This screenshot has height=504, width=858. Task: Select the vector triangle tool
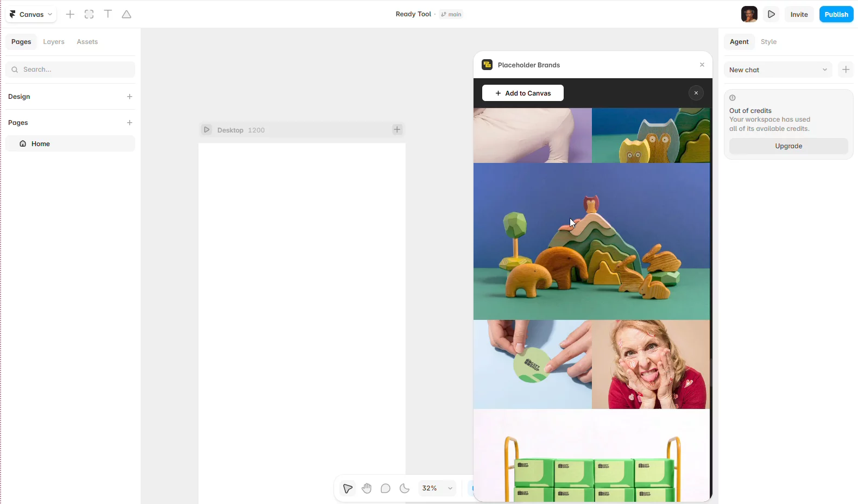(127, 14)
